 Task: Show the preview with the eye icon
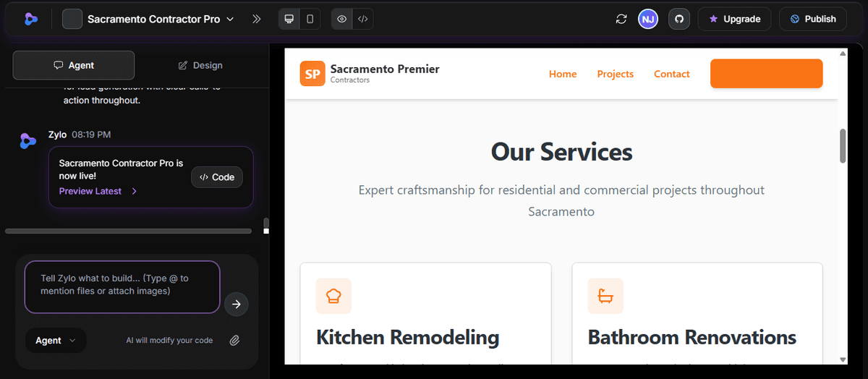pyautogui.click(x=341, y=19)
